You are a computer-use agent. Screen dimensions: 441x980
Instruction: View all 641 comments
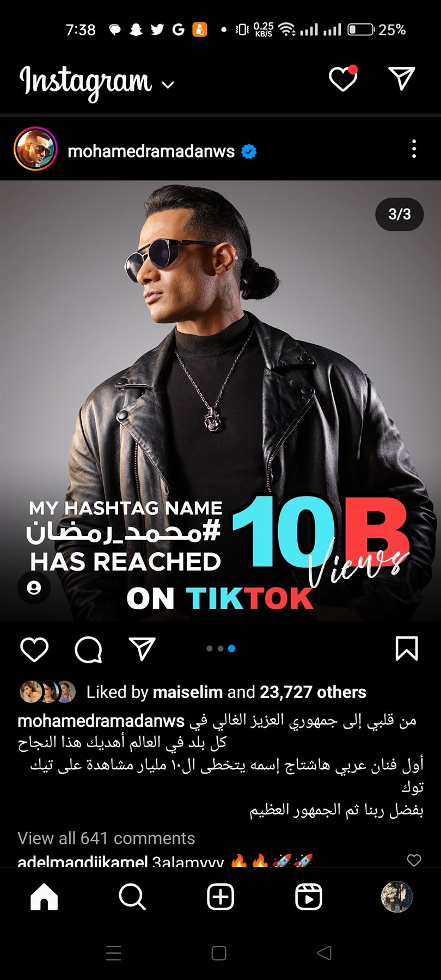coord(106,838)
